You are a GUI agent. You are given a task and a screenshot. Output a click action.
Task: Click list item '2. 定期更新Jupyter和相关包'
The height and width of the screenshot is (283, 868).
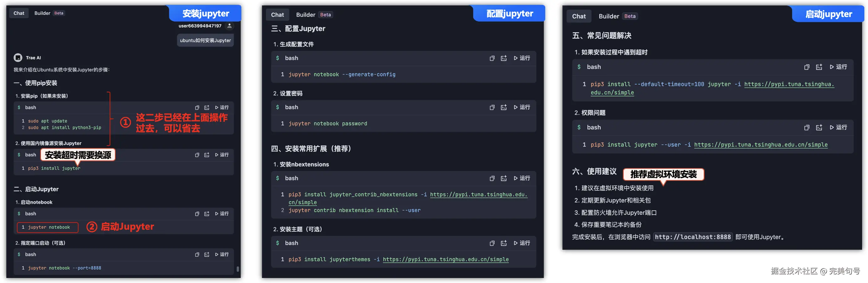(x=612, y=200)
